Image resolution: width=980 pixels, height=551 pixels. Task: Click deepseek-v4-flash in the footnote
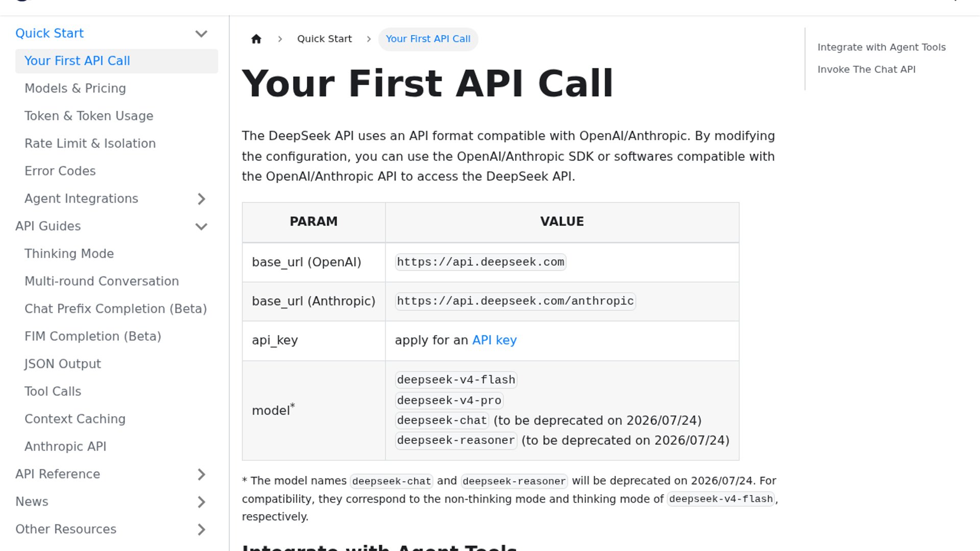click(x=721, y=499)
